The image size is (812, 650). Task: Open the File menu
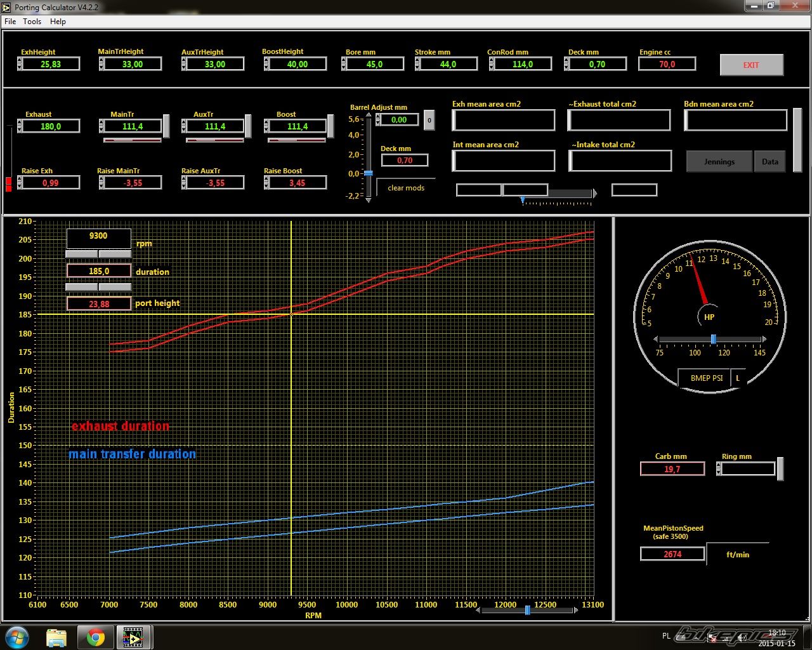coord(10,21)
